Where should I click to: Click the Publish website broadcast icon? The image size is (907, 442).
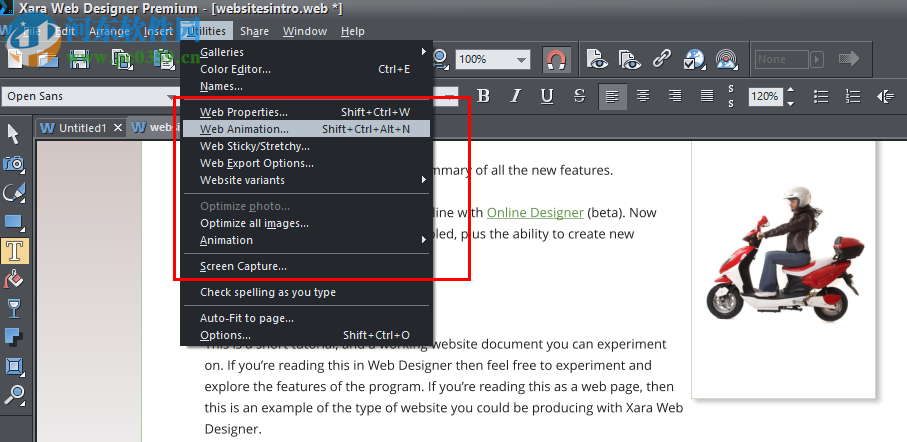click(x=728, y=59)
